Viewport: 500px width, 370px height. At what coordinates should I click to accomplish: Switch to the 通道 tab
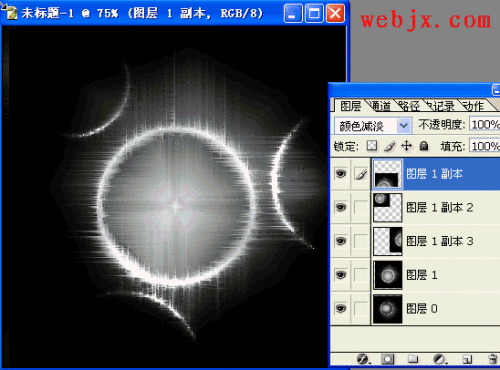point(381,106)
